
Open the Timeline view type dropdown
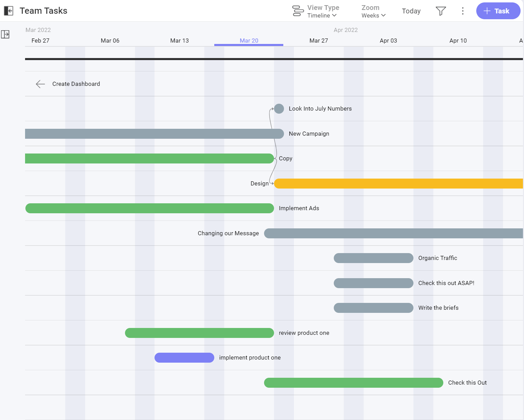point(321,15)
